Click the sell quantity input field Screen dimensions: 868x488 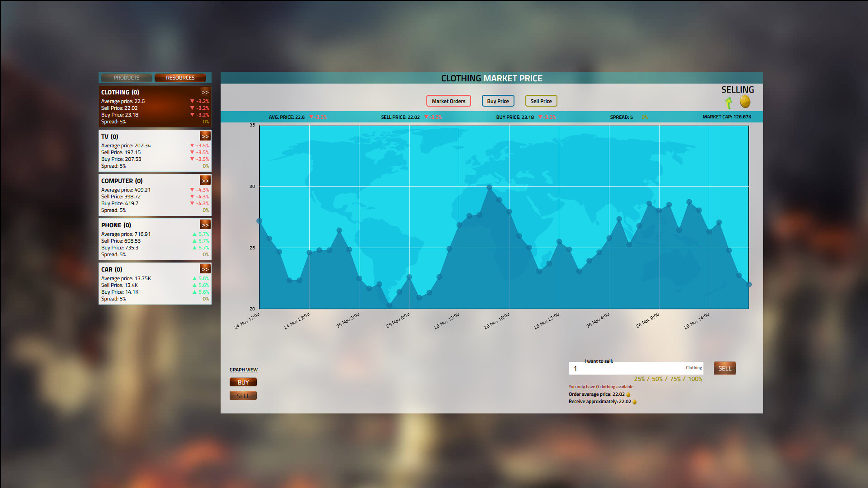coord(628,368)
